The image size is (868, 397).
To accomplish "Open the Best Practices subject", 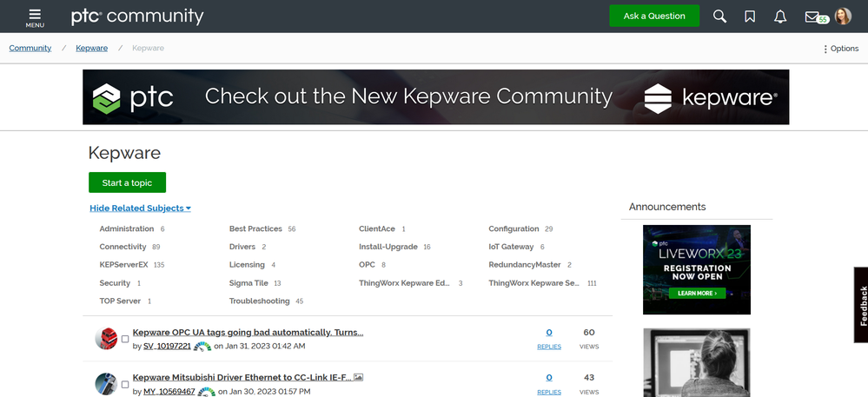I will click(x=255, y=228).
